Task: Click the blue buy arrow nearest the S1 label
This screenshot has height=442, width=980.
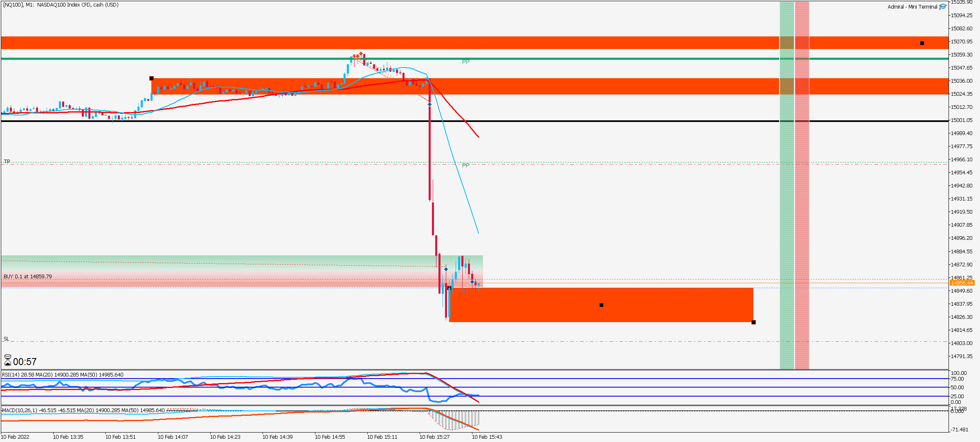Action: [x=472, y=282]
